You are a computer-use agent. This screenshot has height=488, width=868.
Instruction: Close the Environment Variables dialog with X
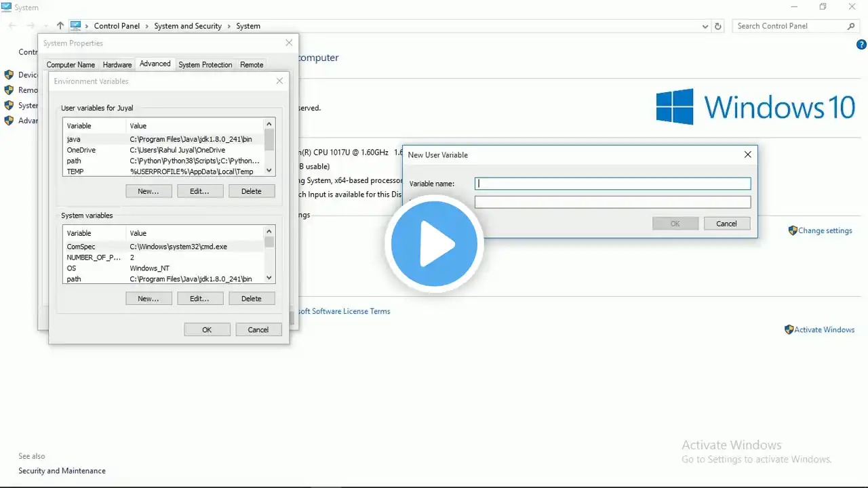pos(279,81)
